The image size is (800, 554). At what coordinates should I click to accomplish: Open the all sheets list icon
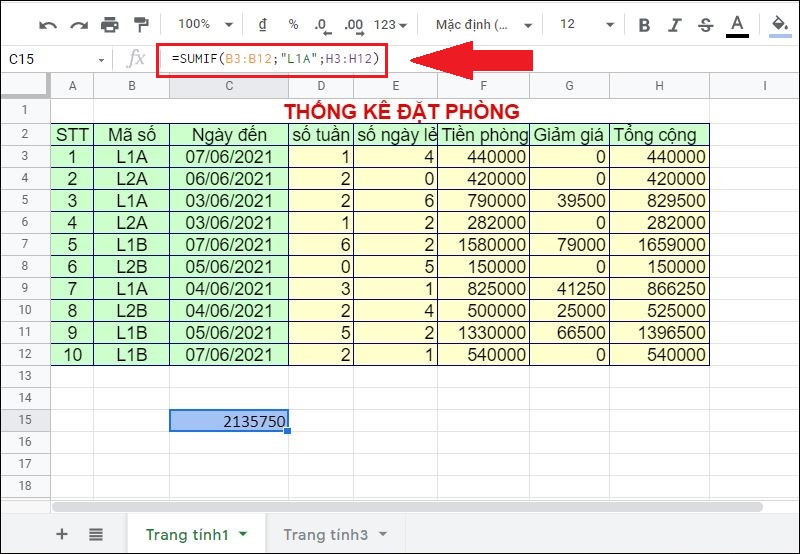96,534
